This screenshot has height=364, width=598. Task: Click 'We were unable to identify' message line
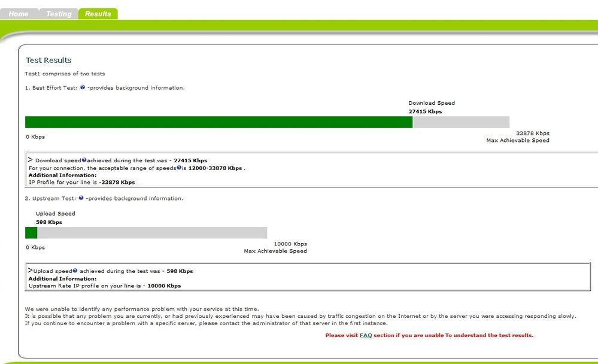(142, 309)
